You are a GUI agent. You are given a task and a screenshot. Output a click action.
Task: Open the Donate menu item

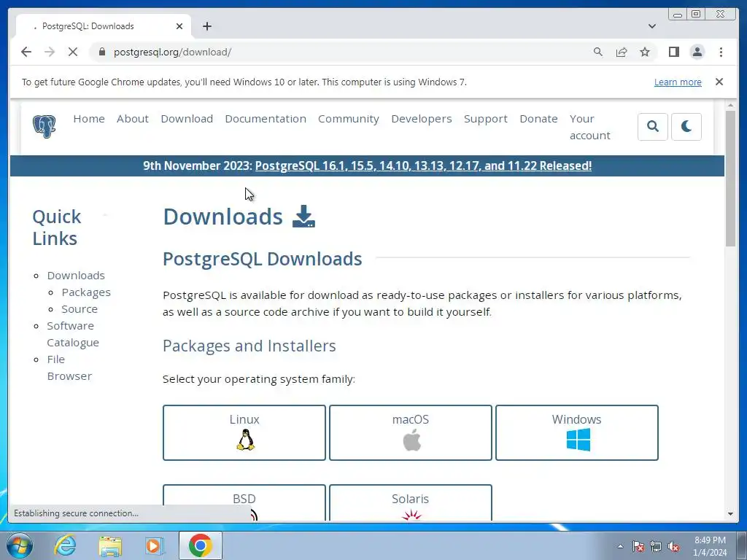point(538,119)
